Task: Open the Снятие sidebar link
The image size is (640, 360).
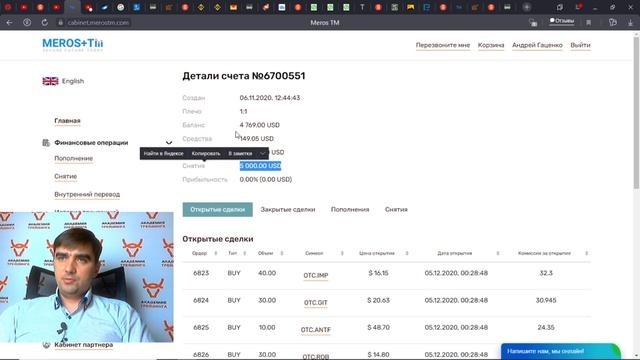Action: click(x=65, y=176)
